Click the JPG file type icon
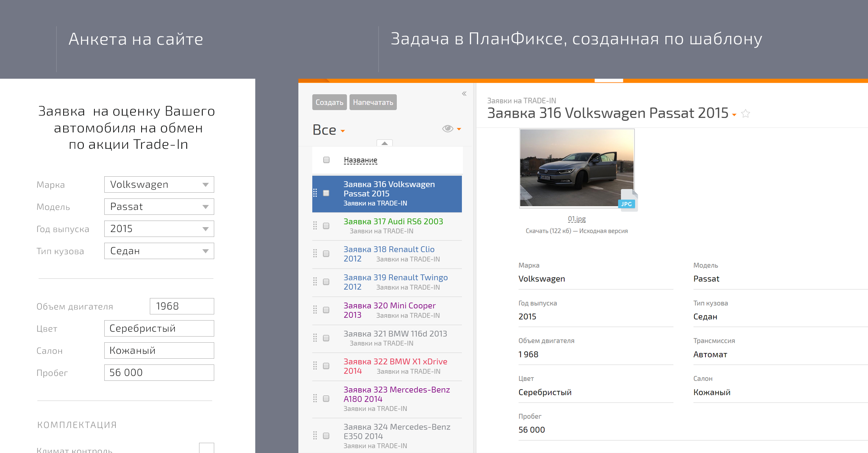The height and width of the screenshot is (453, 868). tap(627, 200)
